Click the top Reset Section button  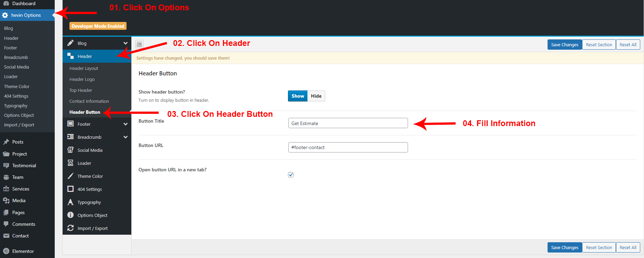[599, 45]
